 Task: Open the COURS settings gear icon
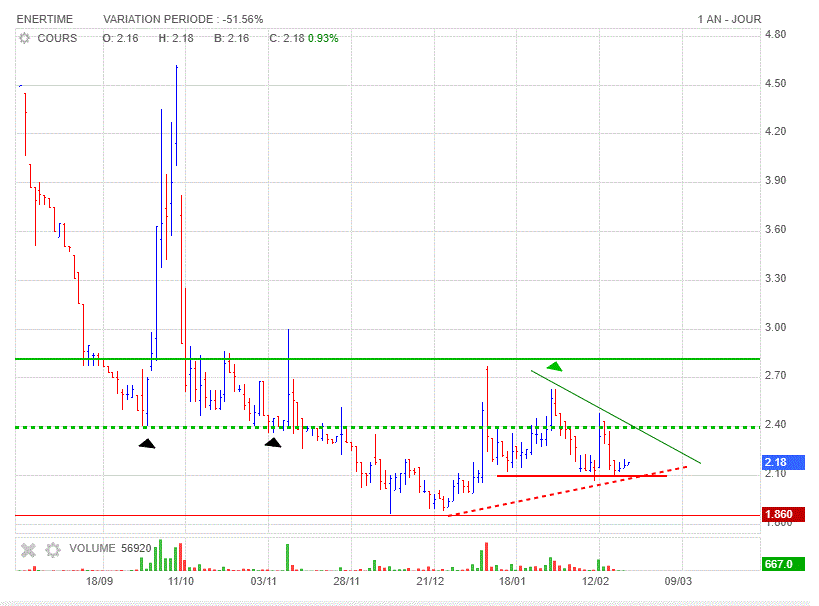24,38
